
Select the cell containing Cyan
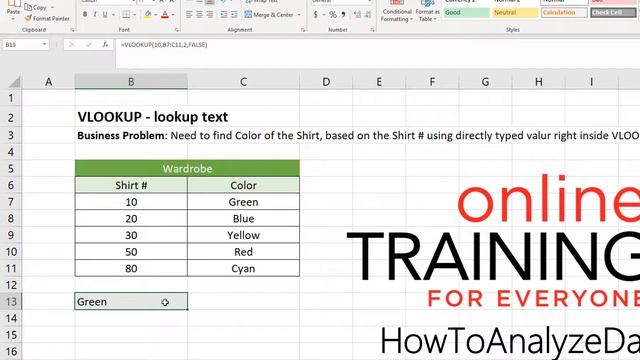243,269
